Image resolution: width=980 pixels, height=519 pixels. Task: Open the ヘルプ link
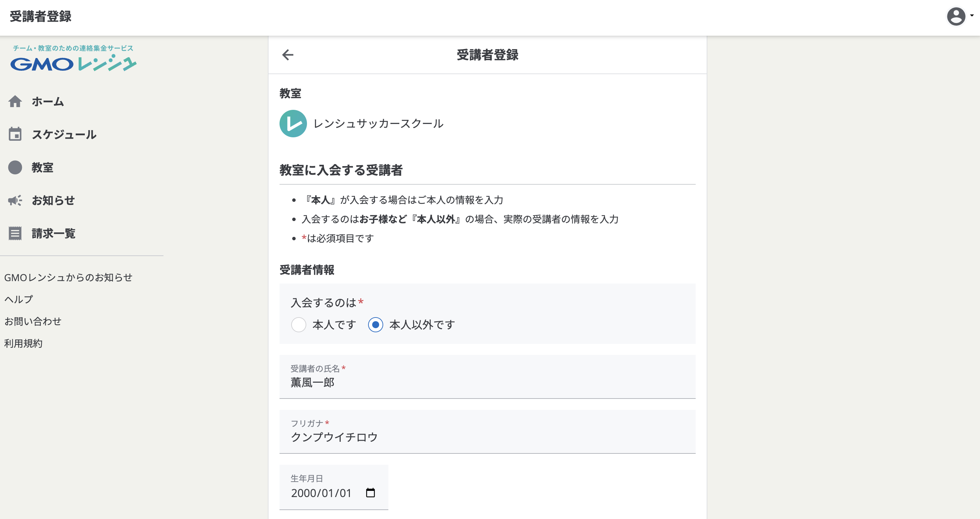(x=19, y=300)
